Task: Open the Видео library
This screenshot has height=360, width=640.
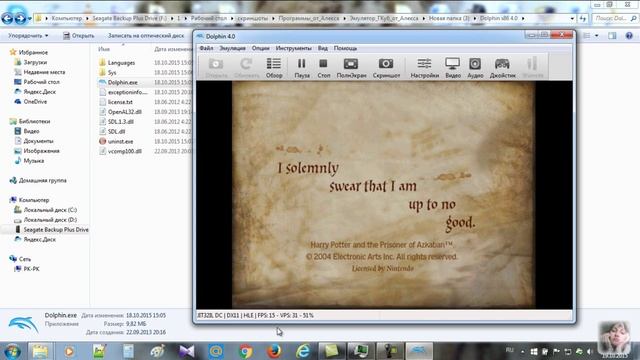Action: tap(31, 131)
